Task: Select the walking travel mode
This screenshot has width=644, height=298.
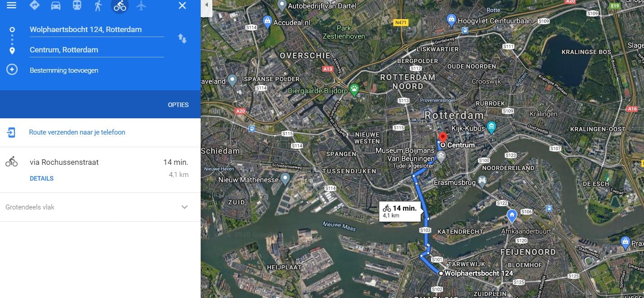Action: [x=99, y=5]
